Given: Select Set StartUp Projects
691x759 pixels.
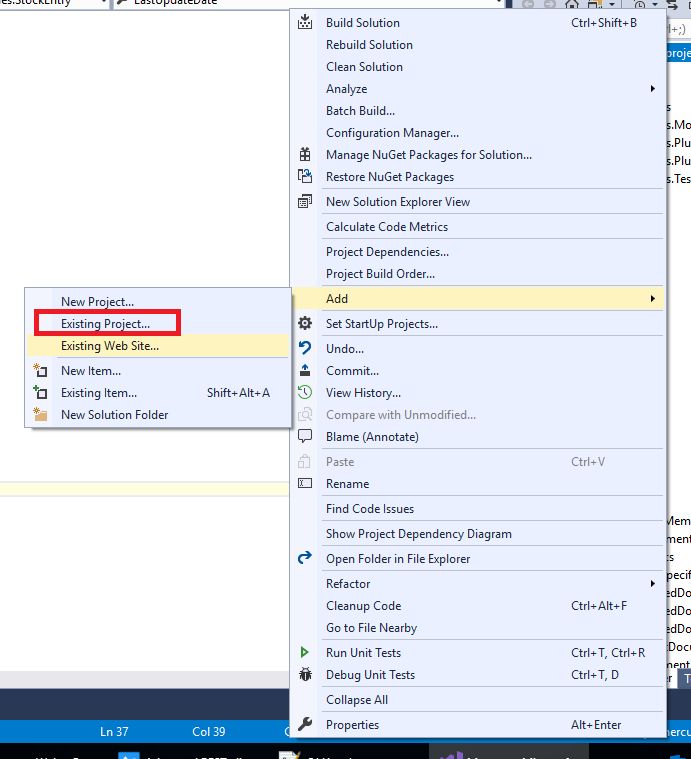Looking at the screenshot, I should pyautogui.click(x=382, y=324).
